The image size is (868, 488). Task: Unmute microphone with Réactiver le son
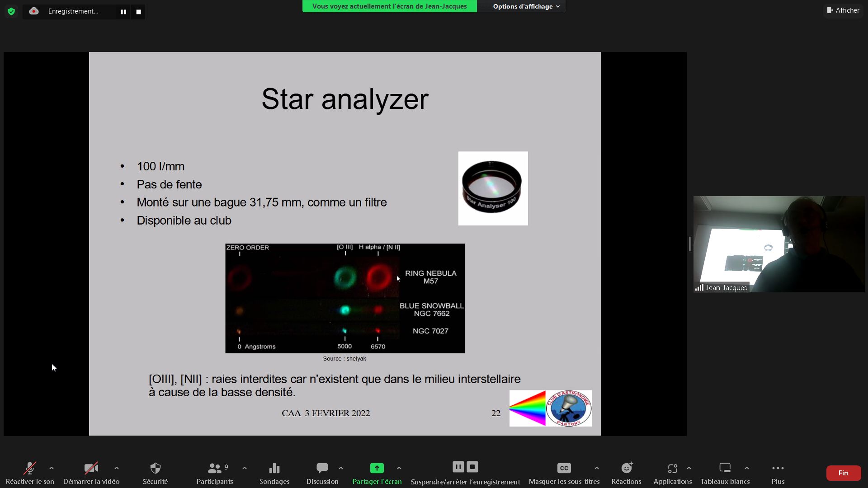click(30, 473)
